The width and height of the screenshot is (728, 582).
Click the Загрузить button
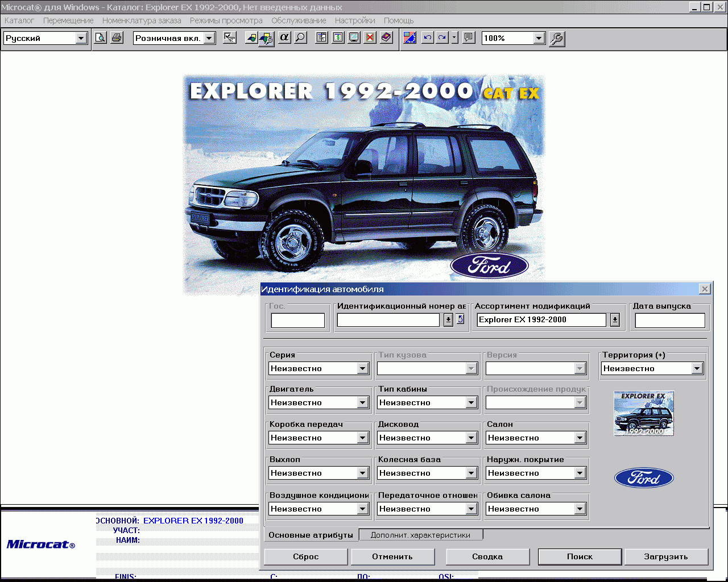[666, 556]
